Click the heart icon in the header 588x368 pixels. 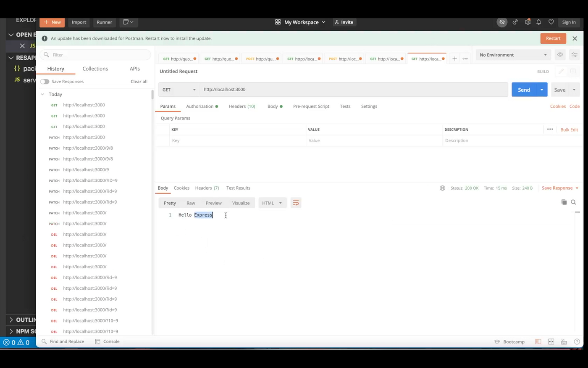(551, 22)
